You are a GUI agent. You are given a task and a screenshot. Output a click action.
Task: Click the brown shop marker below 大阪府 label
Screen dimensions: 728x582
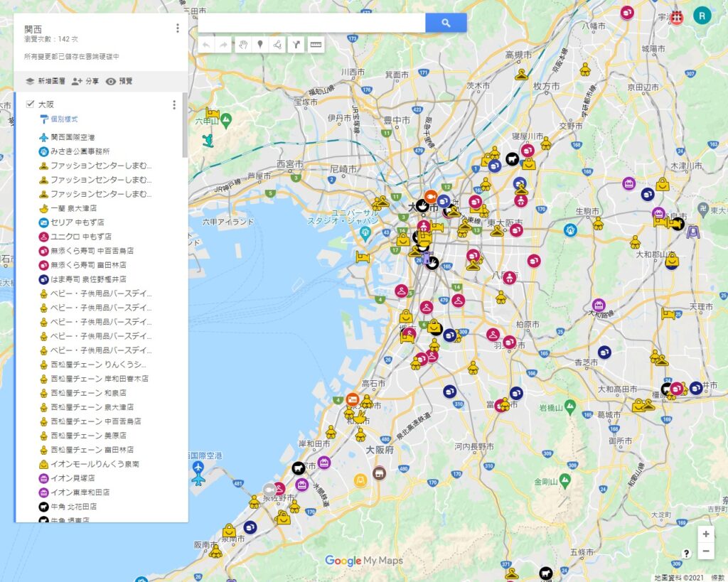click(x=380, y=473)
